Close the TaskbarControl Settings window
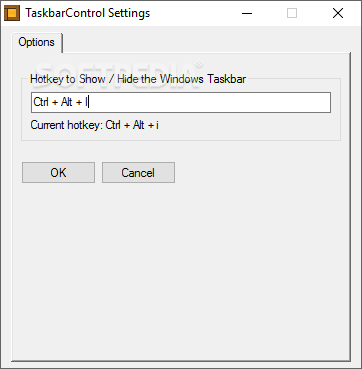This screenshot has width=362, height=369. (x=338, y=13)
